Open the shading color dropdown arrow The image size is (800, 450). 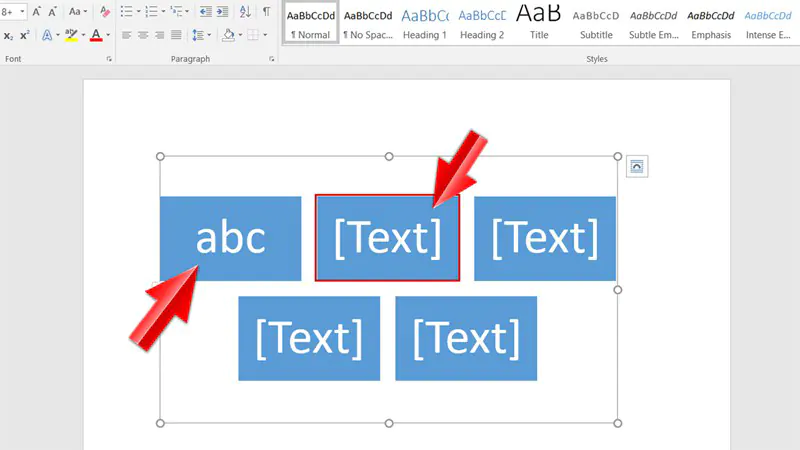(240, 35)
